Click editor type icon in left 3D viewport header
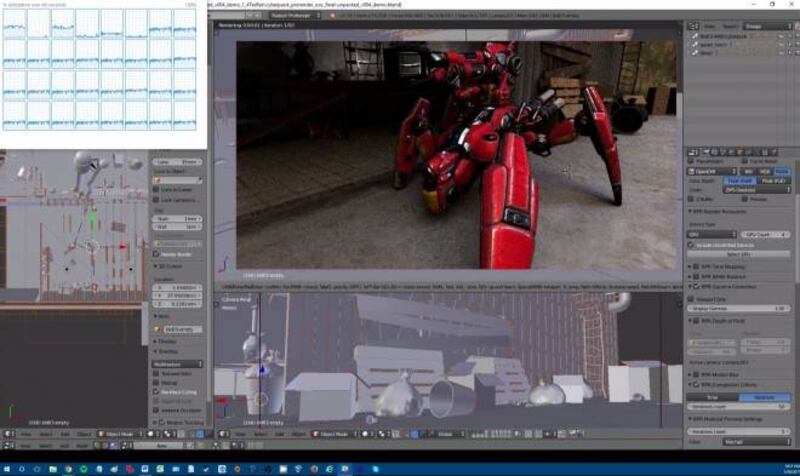This screenshot has height=476, width=800. click(8, 435)
